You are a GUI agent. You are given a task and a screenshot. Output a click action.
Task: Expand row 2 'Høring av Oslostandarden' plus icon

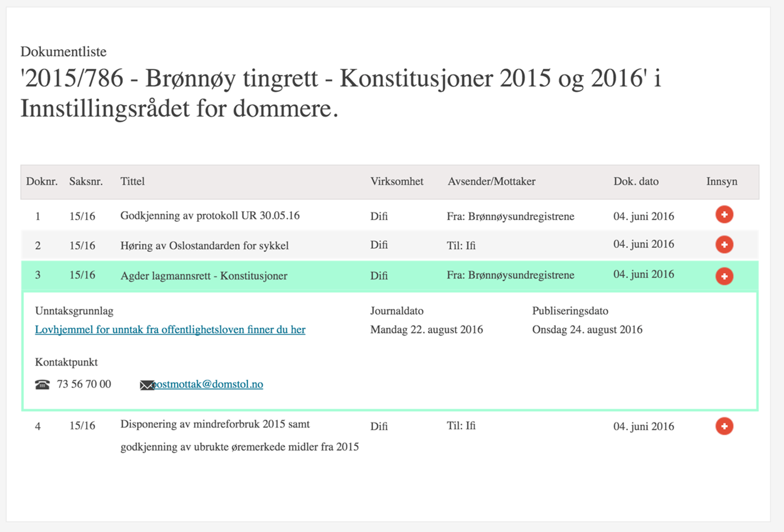click(x=724, y=244)
